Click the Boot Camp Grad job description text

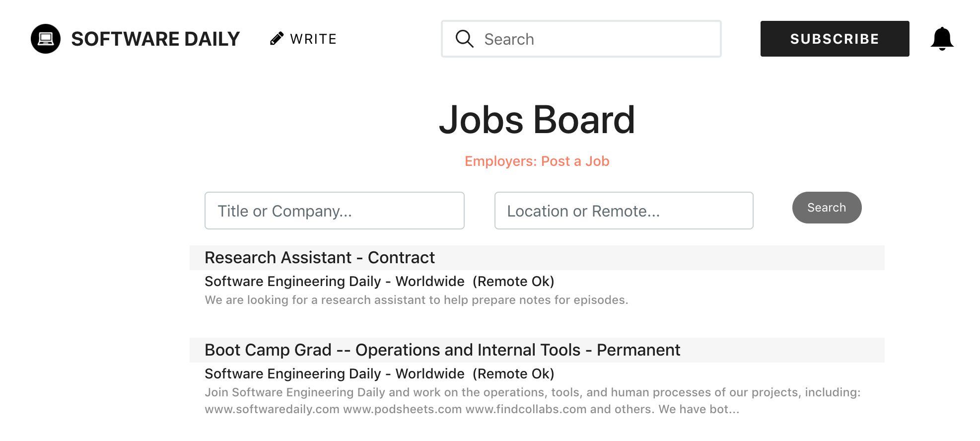(x=533, y=401)
